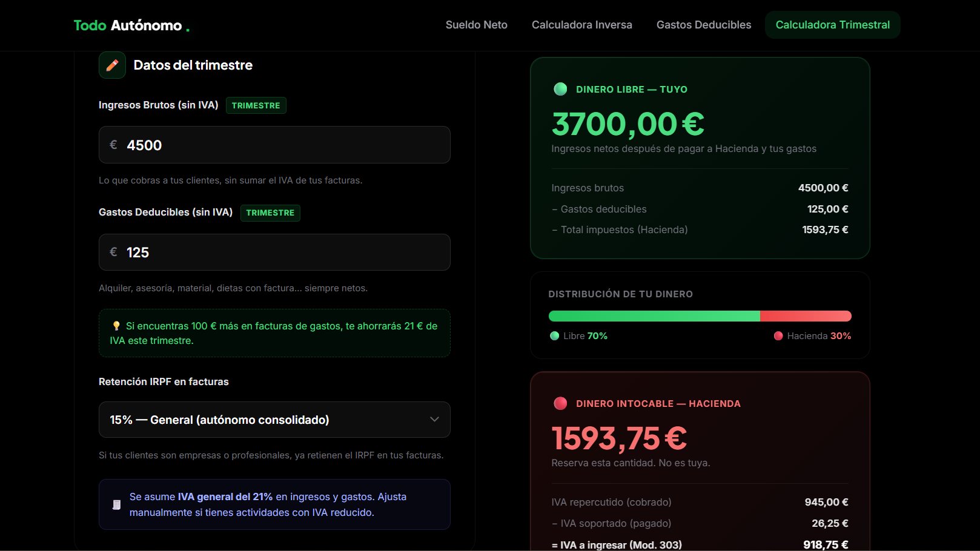Screen dimensions: 980x551
Task: Select the Calculadora Trimestral button
Action: point(832,25)
